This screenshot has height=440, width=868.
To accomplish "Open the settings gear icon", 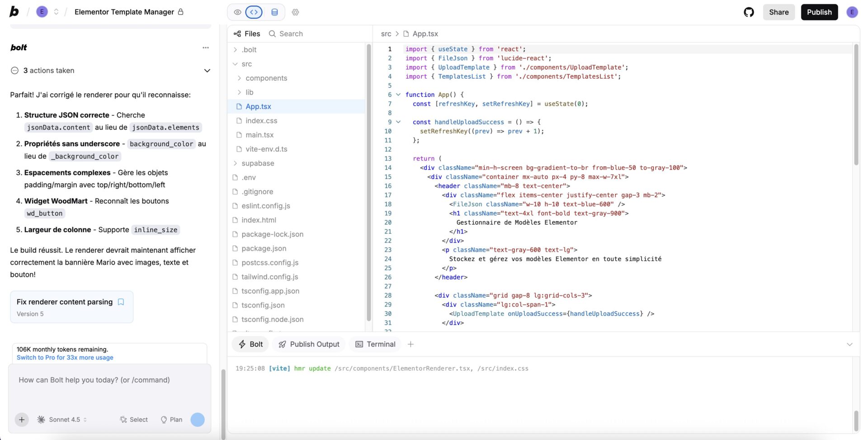I will (296, 12).
